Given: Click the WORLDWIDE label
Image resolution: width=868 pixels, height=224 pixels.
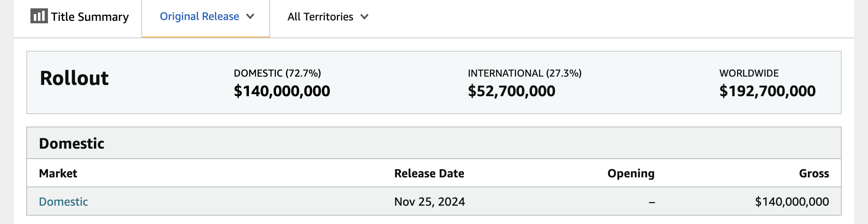Looking at the screenshot, I should (x=749, y=73).
